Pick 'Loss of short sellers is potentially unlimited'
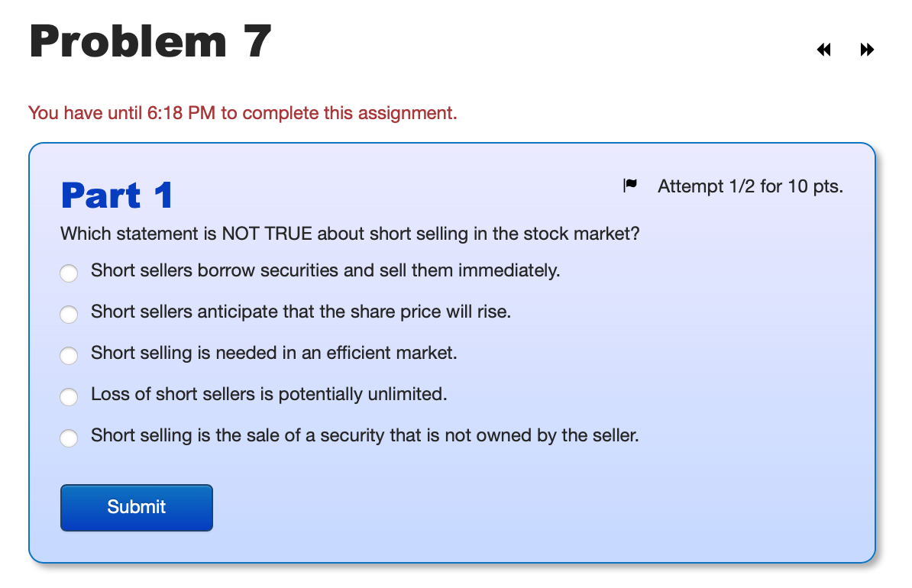Viewport: 912px width, 588px height. tap(69, 396)
